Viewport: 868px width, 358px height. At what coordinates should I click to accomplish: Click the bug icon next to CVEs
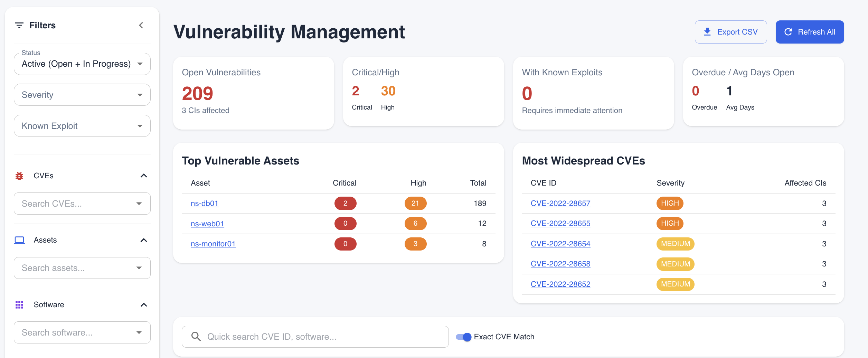pos(19,176)
